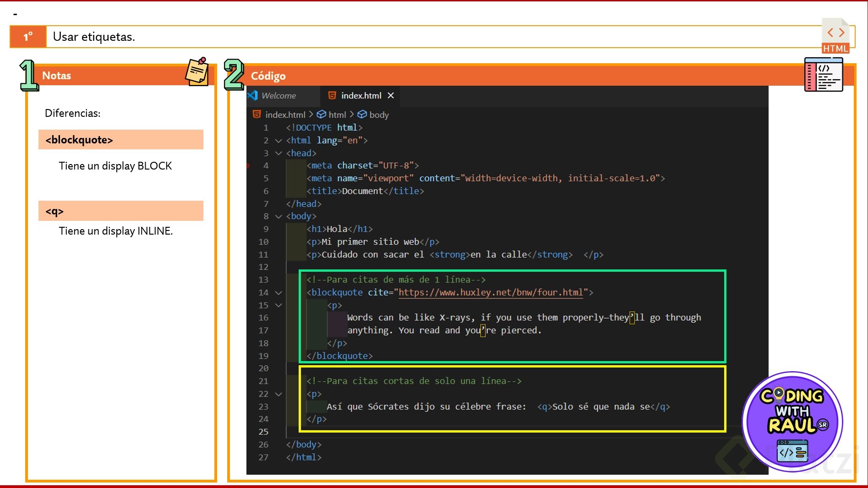
Task: Click the meta viewport line
Action: 486,178
